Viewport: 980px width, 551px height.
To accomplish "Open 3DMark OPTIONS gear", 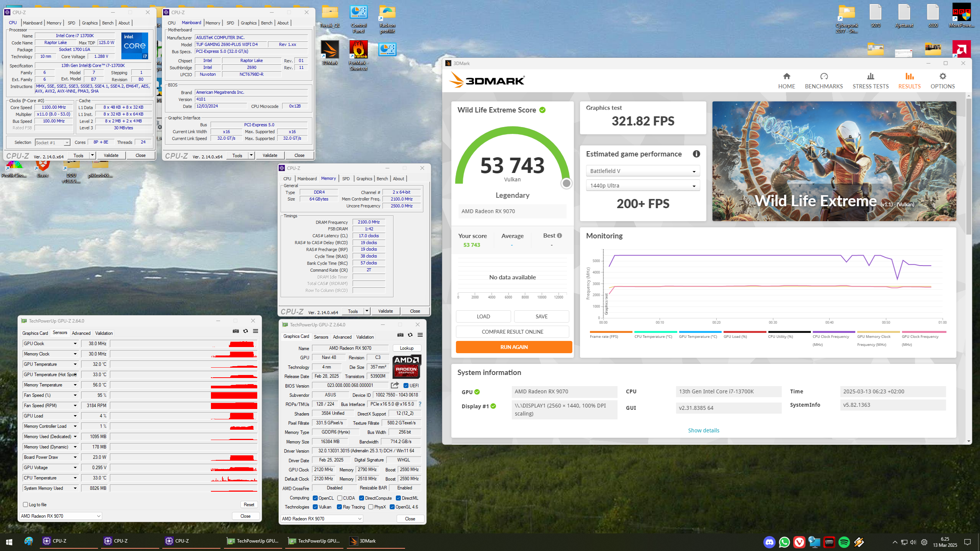I will (x=942, y=81).
